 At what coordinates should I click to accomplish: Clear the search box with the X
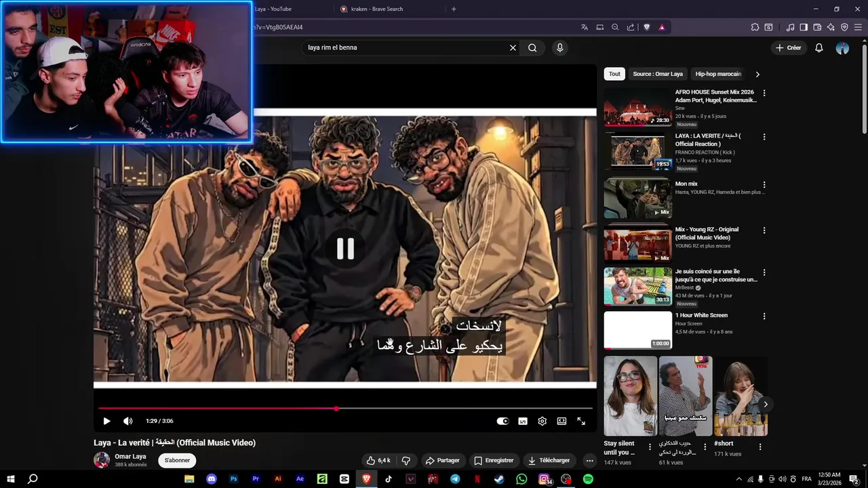pos(513,47)
